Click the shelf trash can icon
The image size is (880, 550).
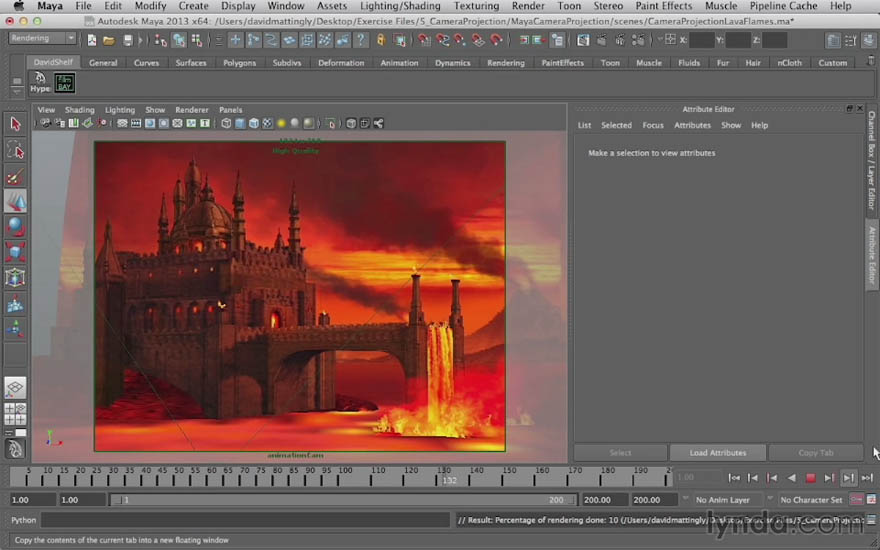[x=870, y=61]
